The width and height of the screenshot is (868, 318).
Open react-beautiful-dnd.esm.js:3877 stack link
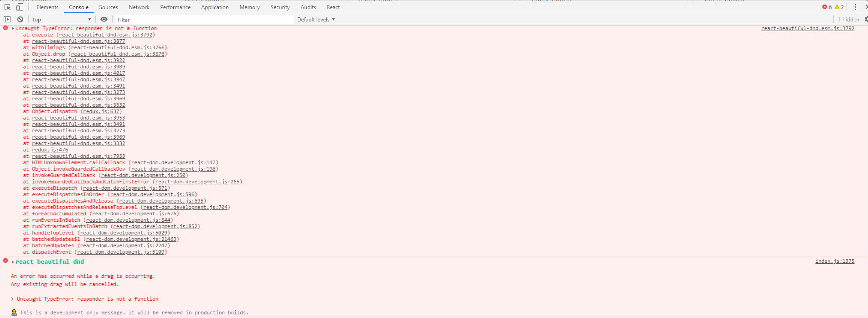point(78,41)
